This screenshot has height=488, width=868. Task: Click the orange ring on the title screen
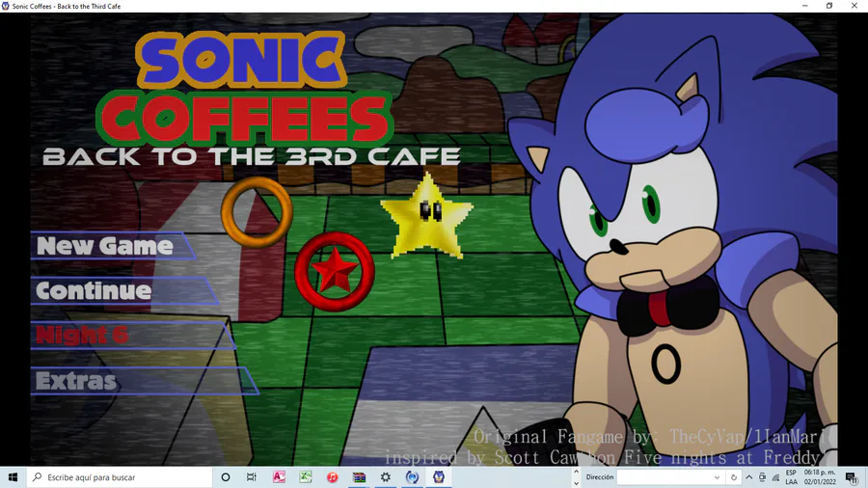(x=257, y=211)
